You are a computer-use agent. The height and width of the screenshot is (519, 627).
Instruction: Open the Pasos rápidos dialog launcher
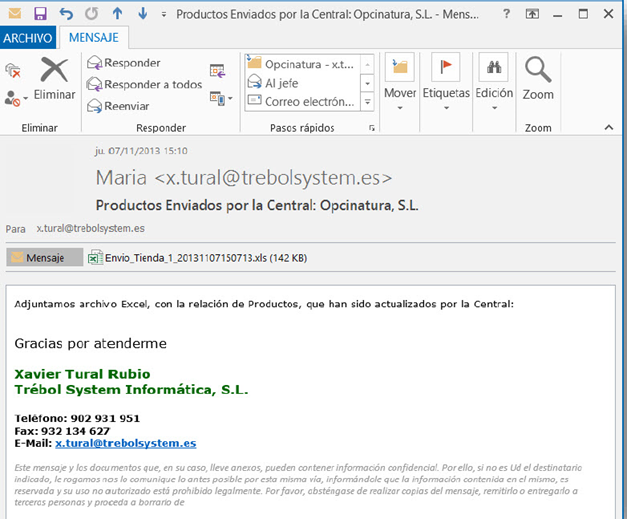click(x=371, y=128)
